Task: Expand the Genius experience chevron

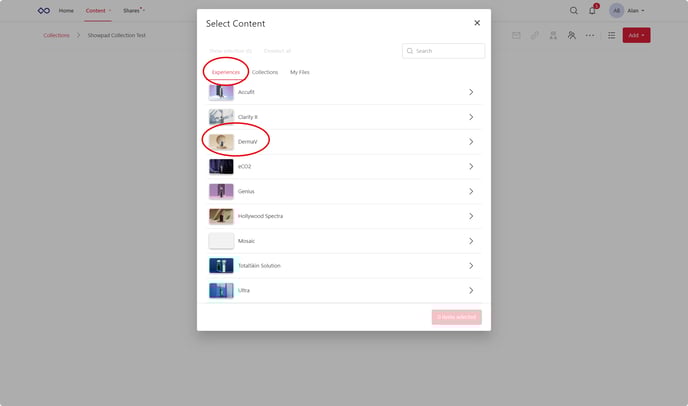Action: pos(471,191)
